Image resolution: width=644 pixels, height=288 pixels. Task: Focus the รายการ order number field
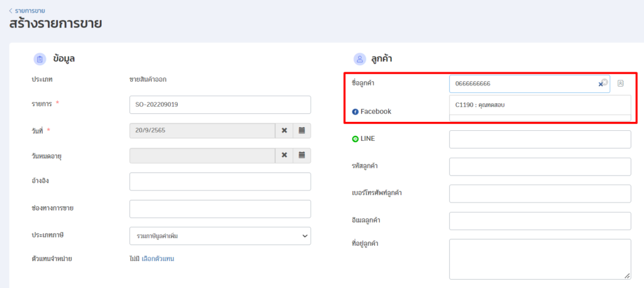(220, 104)
